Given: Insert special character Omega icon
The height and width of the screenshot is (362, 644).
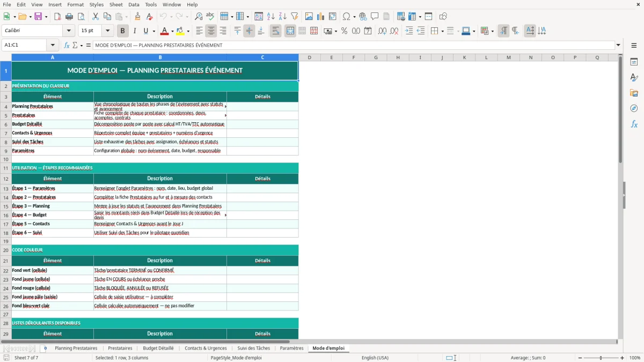Looking at the screenshot, I should click(x=346, y=17).
